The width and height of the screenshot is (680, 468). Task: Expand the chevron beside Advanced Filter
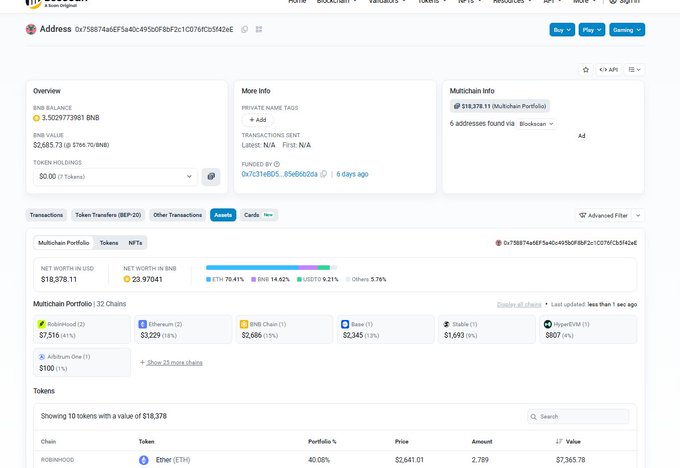point(638,215)
